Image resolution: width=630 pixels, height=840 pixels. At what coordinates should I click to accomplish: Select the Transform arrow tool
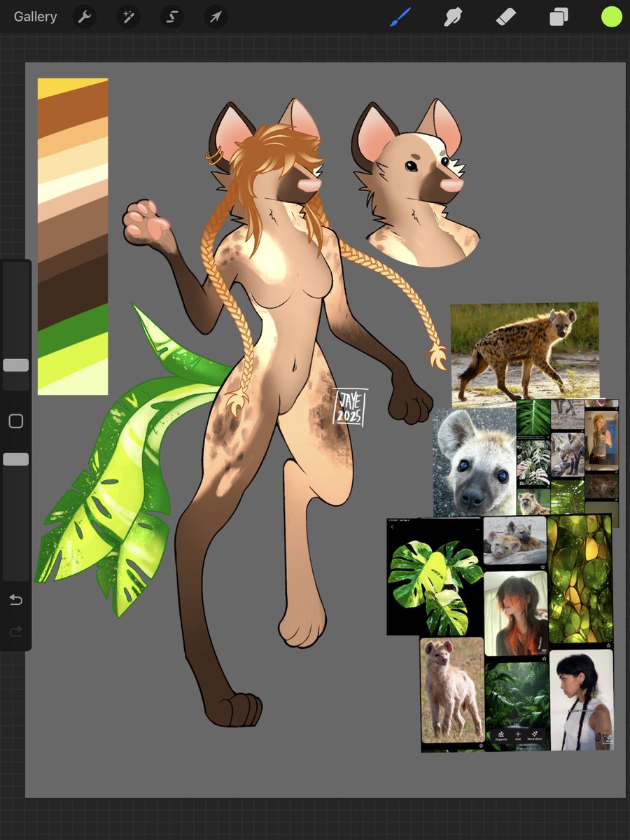click(x=215, y=17)
